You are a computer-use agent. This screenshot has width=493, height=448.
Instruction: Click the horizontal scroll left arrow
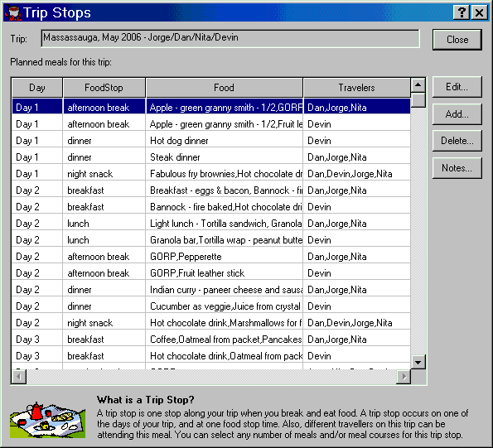19,377
